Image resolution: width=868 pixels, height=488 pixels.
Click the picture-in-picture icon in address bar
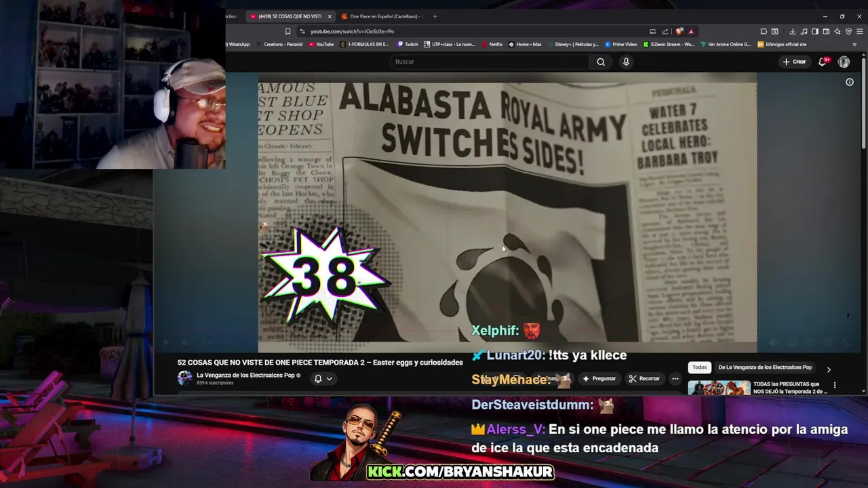(x=653, y=31)
